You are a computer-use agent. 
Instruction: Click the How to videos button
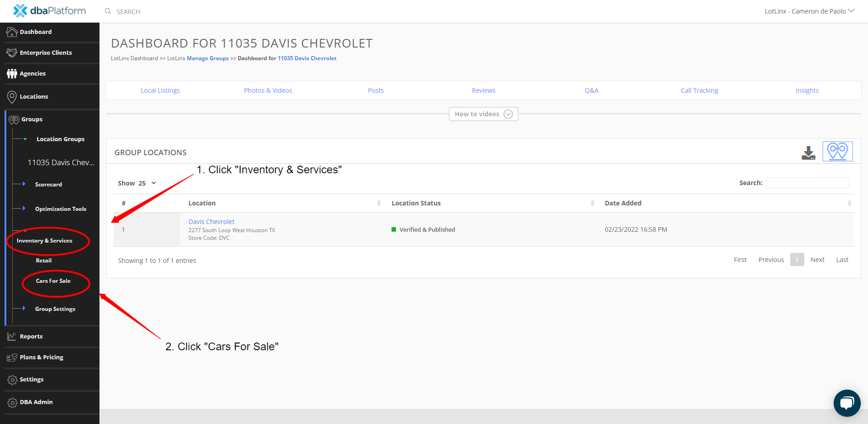[483, 114]
